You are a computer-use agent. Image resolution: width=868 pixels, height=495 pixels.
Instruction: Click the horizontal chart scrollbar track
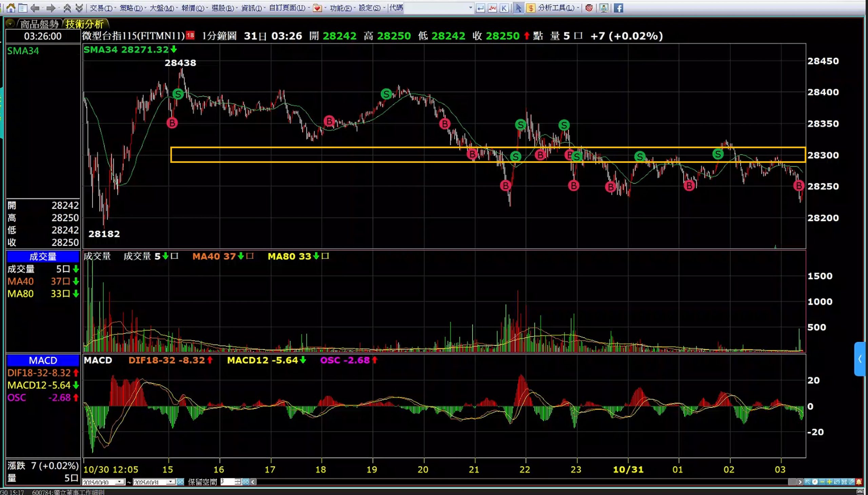pos(510,482)
